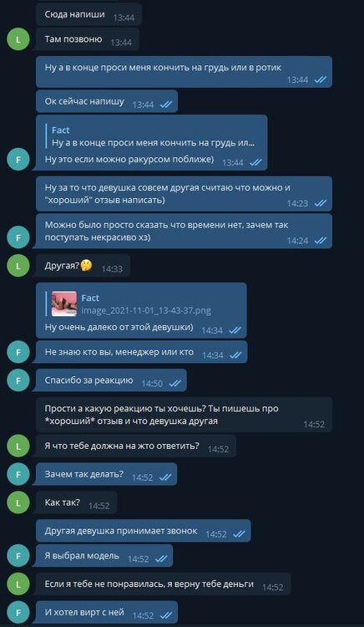This screenshot has height=627, width=364.
Task: Click F avatar beside "Ну это если можно ракурсом поближе"
Action: (18, 160)
